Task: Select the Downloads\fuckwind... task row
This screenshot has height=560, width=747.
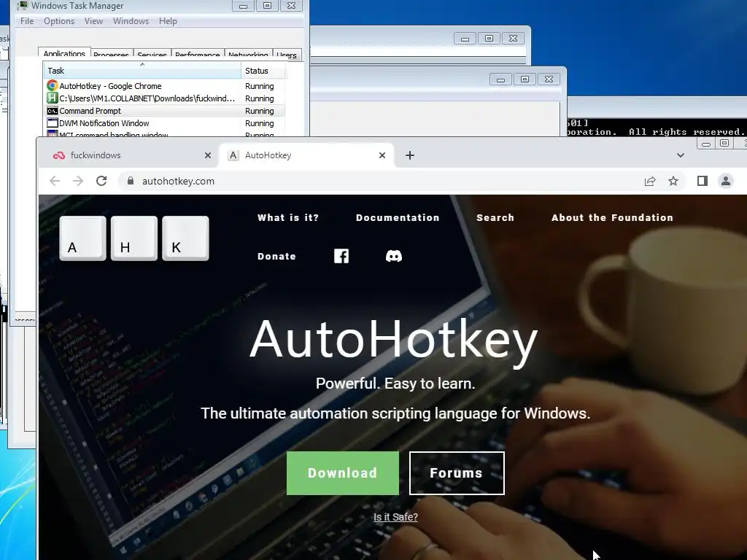Action: coord(165,98)
